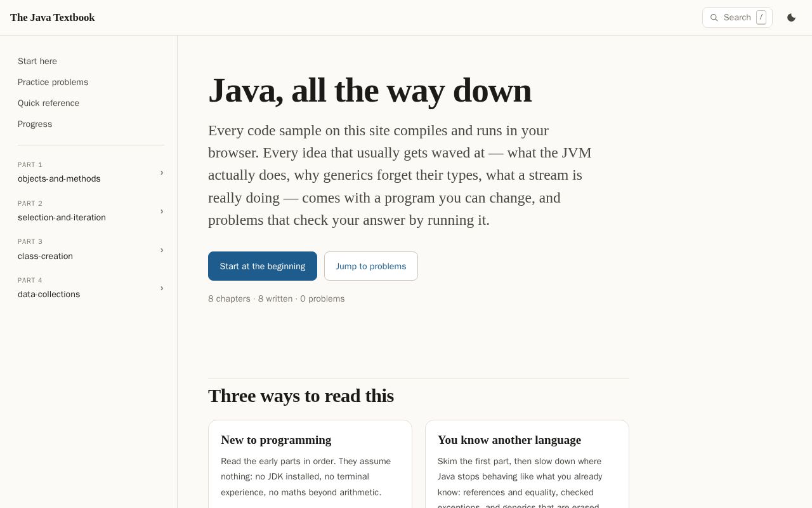View the Progress page
Screen dimensions: 812x508
pos(35,124)
